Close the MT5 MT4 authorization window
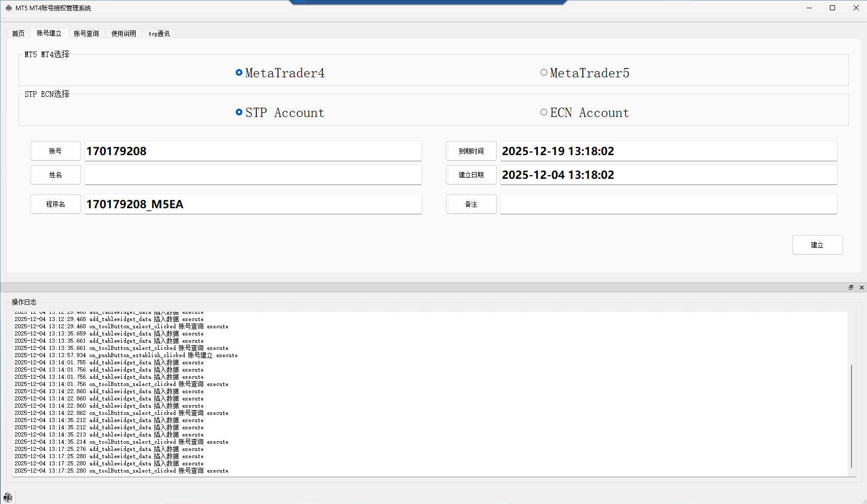The image size is (867, 504). (856, 8)
